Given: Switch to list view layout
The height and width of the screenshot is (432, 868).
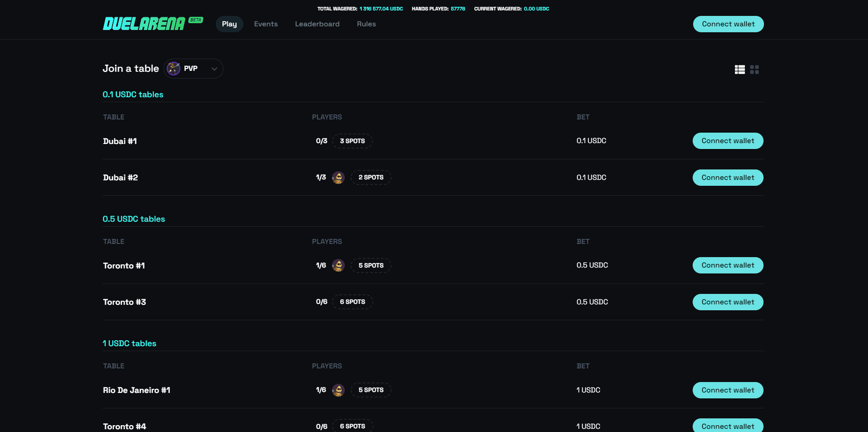Looking at the screenshot, I should 739,70.
